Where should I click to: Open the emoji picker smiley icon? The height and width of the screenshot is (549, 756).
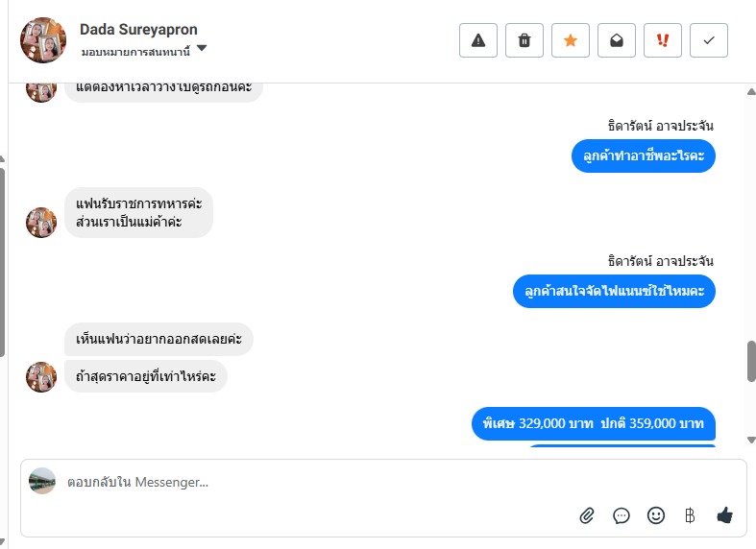[656, 515]
